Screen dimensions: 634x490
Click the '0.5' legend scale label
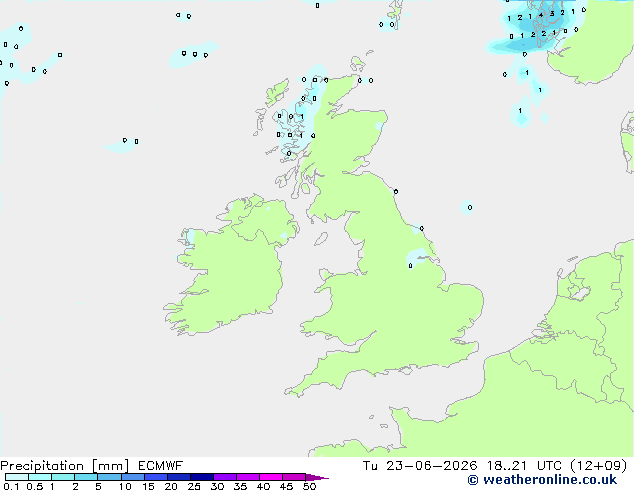point(35,486)
